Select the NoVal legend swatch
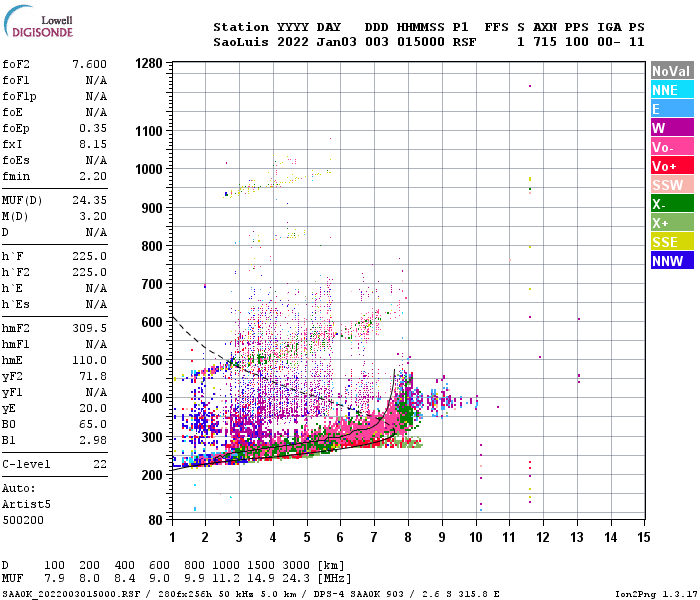700x600 pixels. [x=672, y=71]
